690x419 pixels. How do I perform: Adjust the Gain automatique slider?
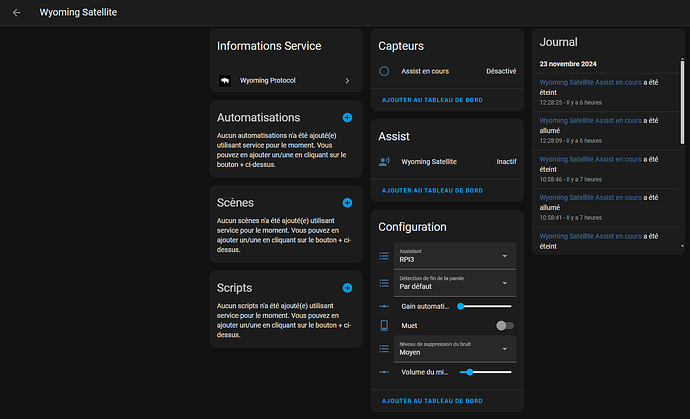(x=485, y=306)
